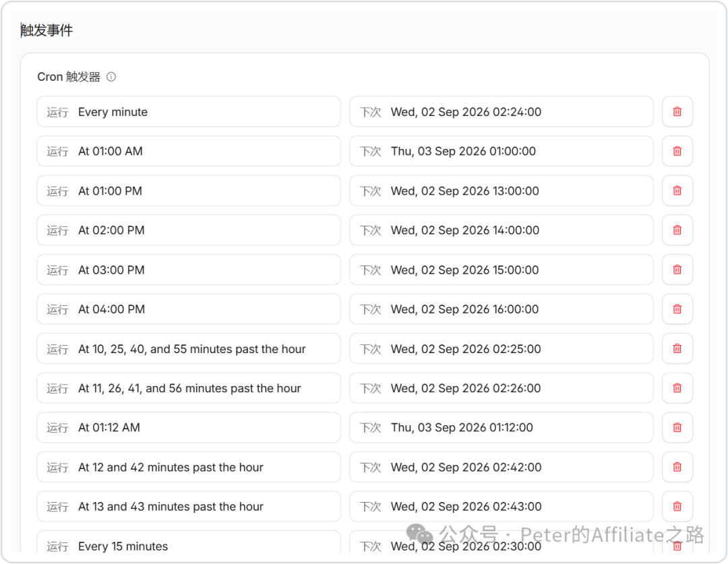
Task: Delete the 13 and 43 minutes trigger
Action: (677, 506)
